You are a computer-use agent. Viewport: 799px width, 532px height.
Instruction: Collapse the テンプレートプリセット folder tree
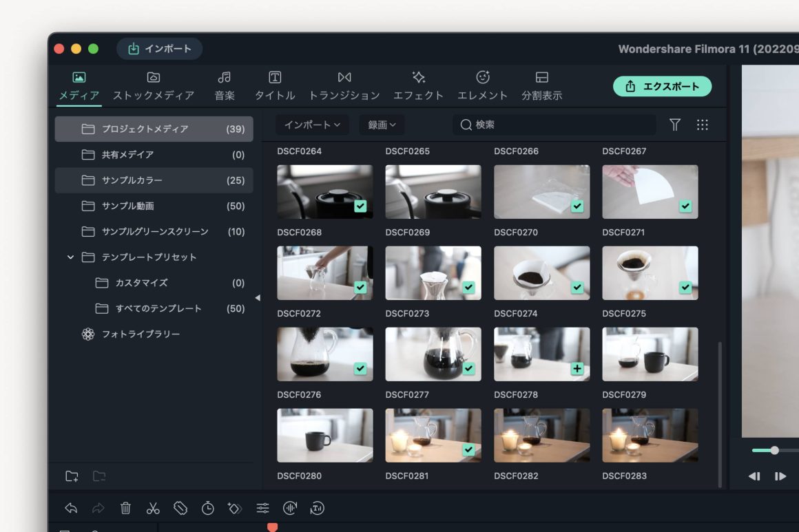[70, 257]
